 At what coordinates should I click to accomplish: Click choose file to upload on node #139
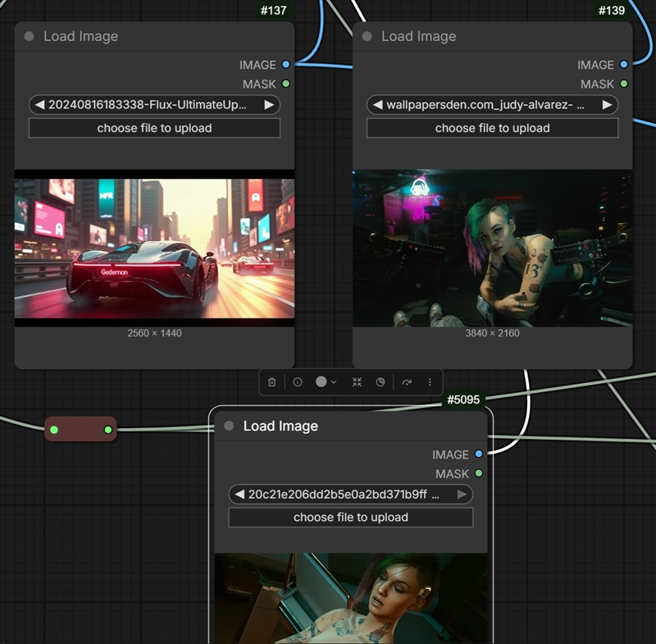pyautogui.click(x=493, y=128)
